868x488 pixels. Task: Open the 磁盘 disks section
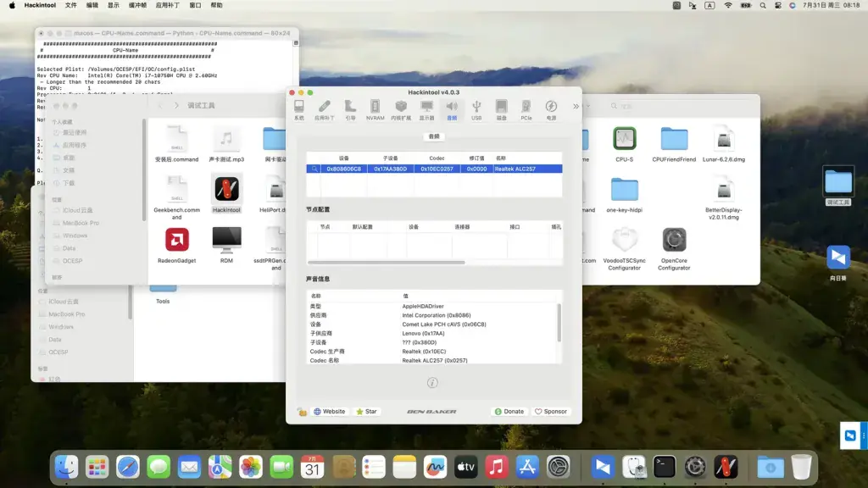(x=501, y=109)
